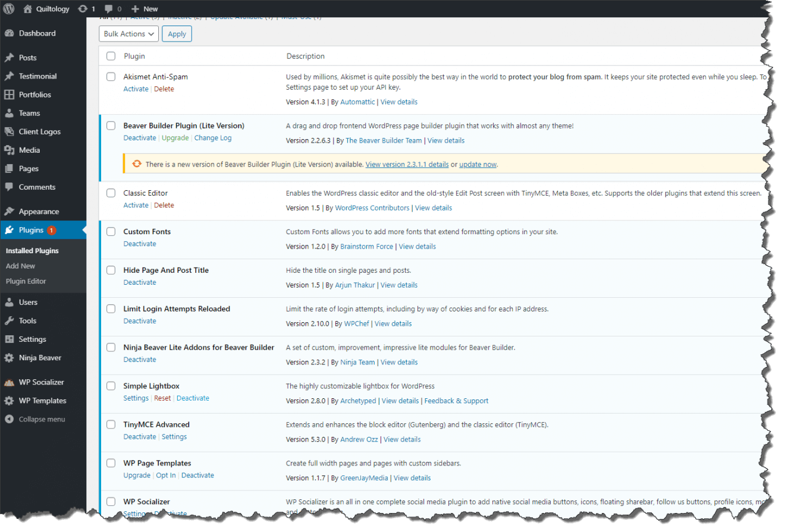The width and height of the screenshot is (785, 532).
Task: Click the WP Socializer icon
Action: [9, 382]
